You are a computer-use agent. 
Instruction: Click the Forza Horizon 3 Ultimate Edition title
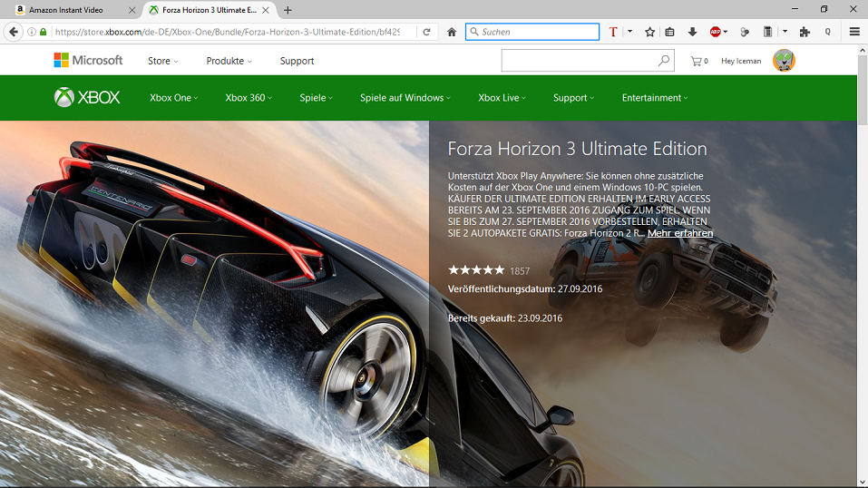pyautogui.click(x=578, y=149)
